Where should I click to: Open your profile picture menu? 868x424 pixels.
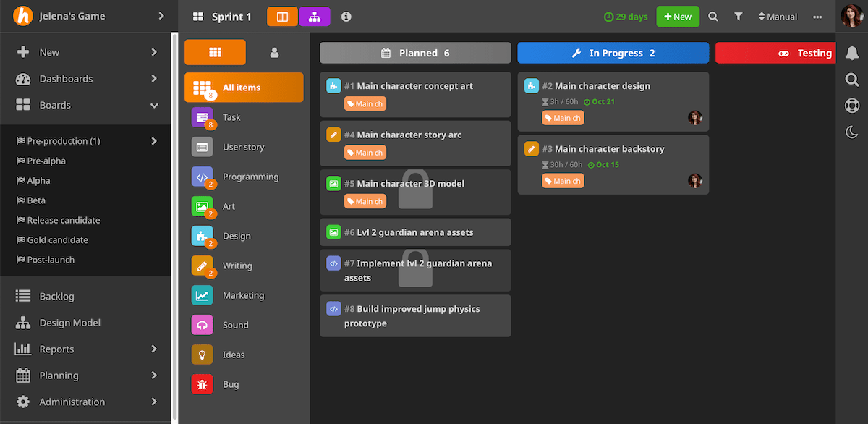tap(851, 16)
